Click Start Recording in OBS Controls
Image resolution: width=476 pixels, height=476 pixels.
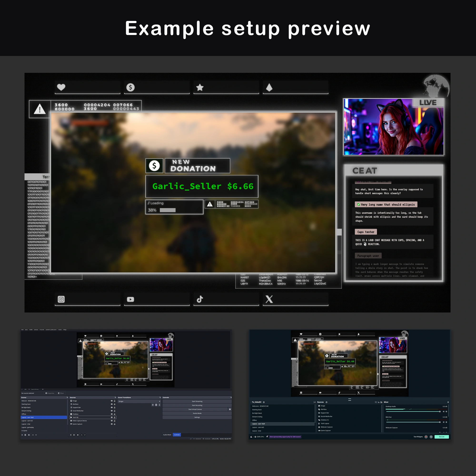(x=197, y=405)
